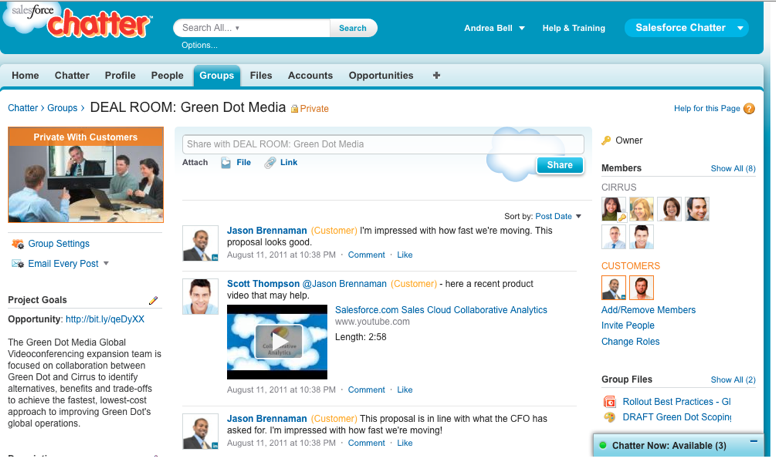Click the Options link under search

(x=199, y=45)
